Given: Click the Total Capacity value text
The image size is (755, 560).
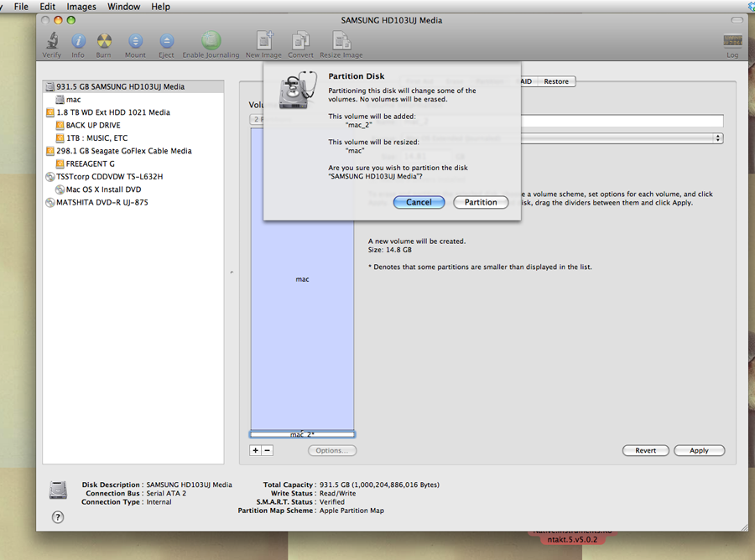Looking at the screenshot, I should pos(379,485).
